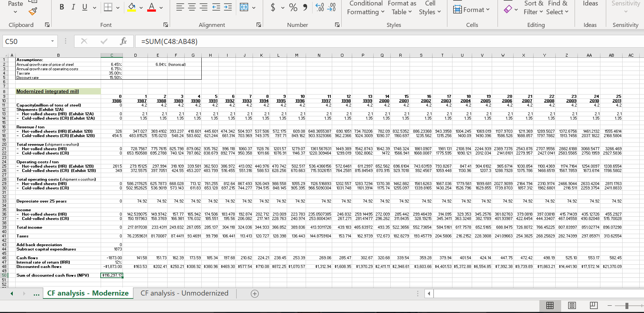Click the Insert Function fx icon
The image size is (644, 313).
(x=123, y=41)
